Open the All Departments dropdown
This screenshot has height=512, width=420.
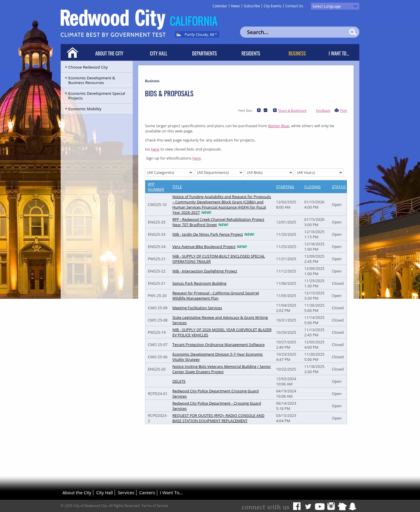pyautogui.click(x=219, y=172)
